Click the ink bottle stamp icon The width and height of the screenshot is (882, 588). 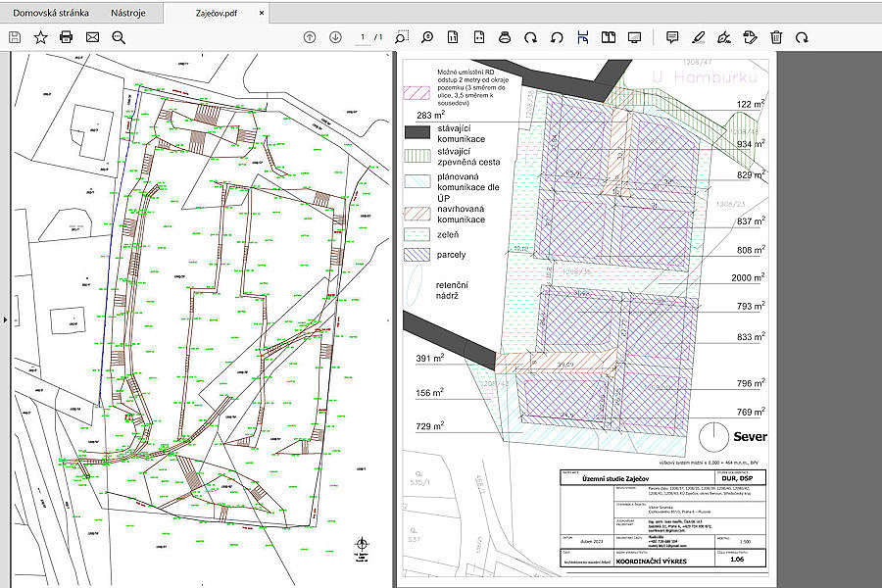[x=505, y=37]
